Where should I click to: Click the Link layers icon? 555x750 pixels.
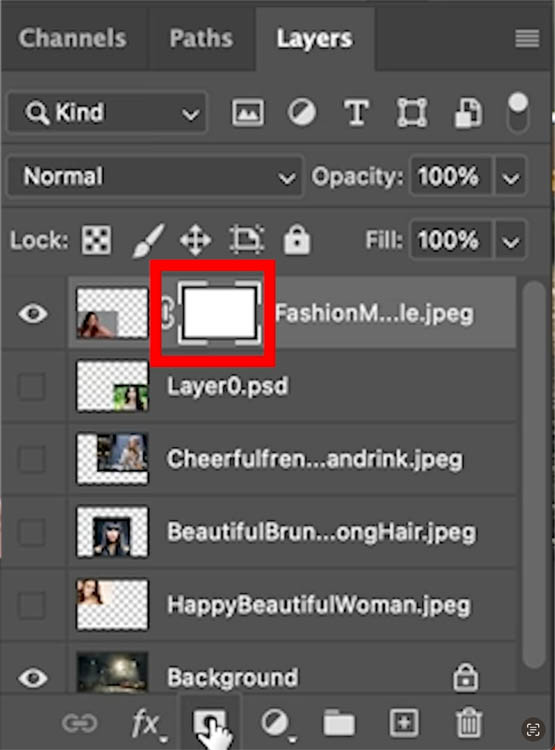79,723
